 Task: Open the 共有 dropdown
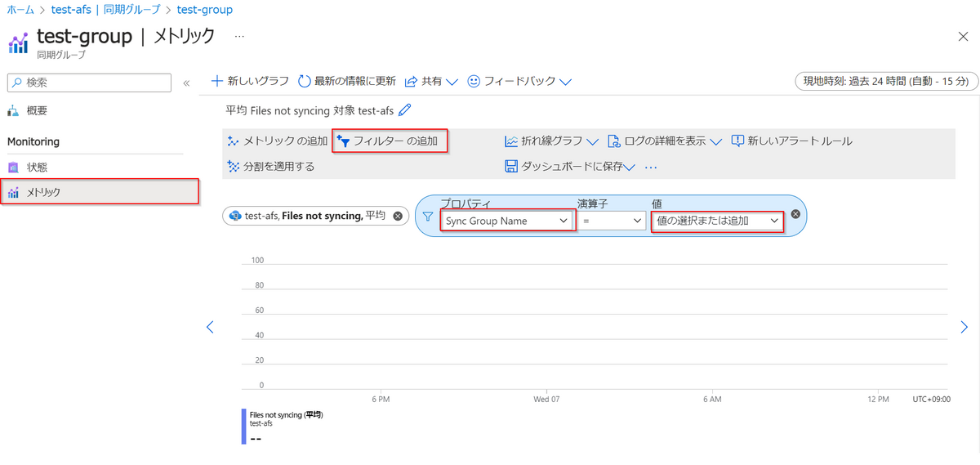[431, 81]
